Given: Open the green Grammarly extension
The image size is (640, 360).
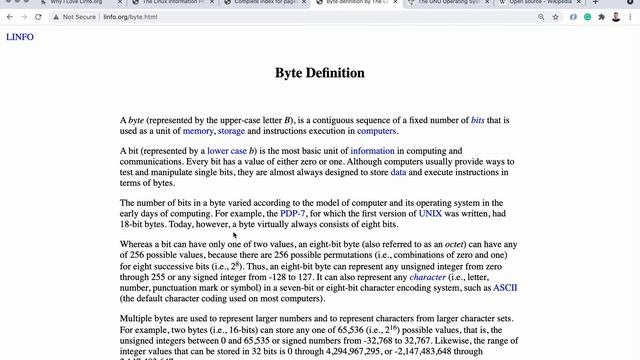Looking at the screenshot, I should (x=587, y=17).
